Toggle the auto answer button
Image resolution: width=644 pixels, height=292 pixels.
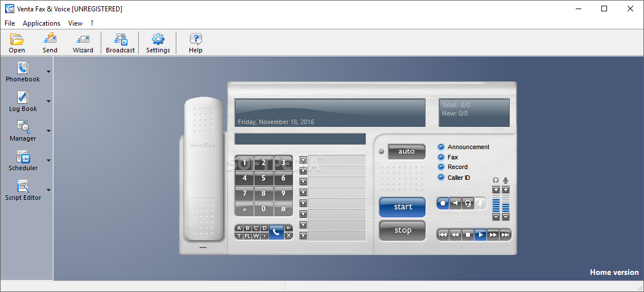[x=407, y=151]
